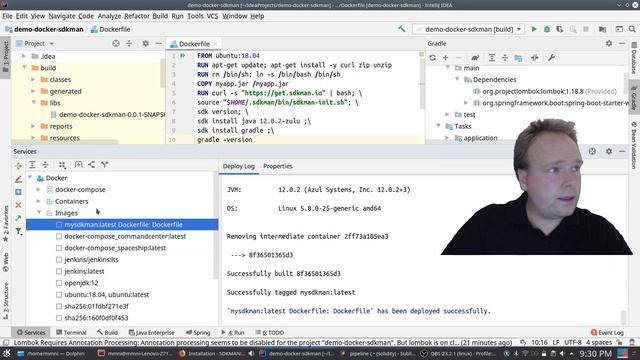Expand all Gradle nodes toolbar icon
This screenshot has height=360, width=640.
click(492, 58)
